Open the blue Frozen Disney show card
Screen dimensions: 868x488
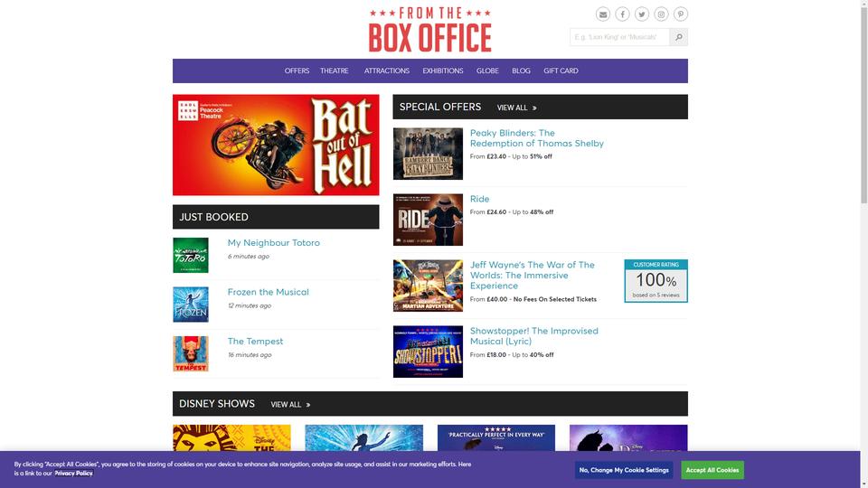[363, 437]
